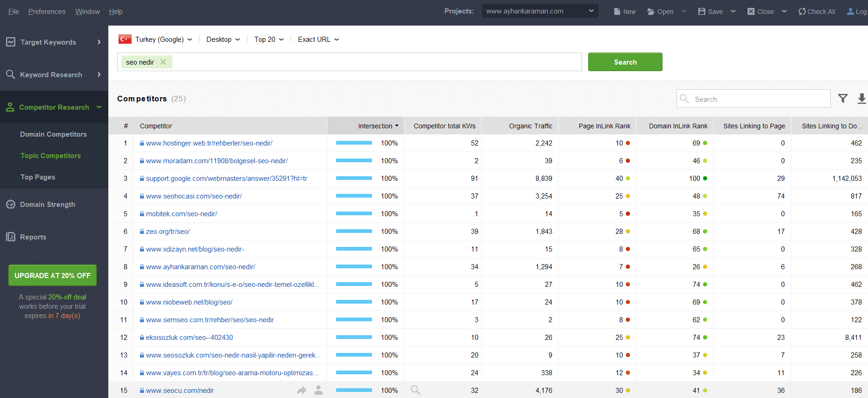Click the Keyword Research magnifier icon
The height and width of the screenshot is (398, 868).
pyautogui.click(x=11, y=74)
